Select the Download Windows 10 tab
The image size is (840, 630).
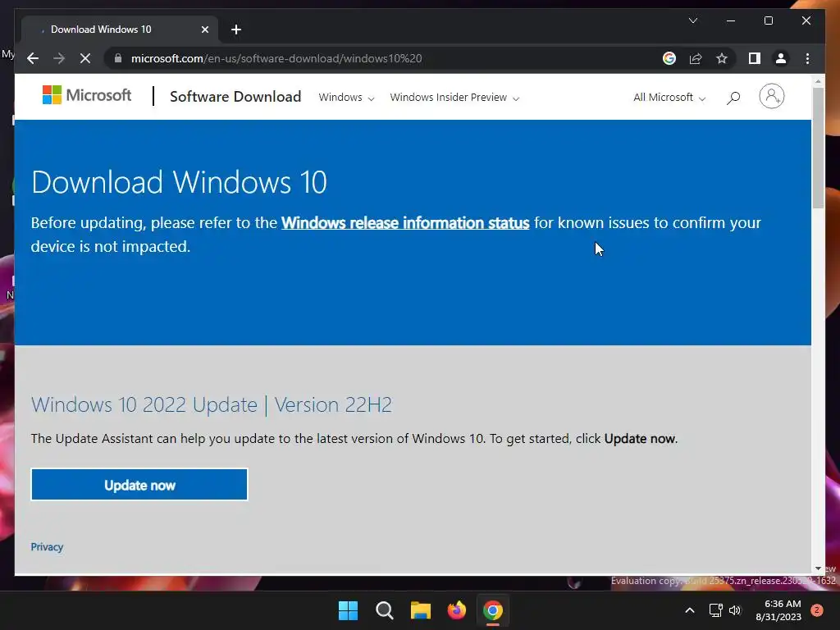119,30
